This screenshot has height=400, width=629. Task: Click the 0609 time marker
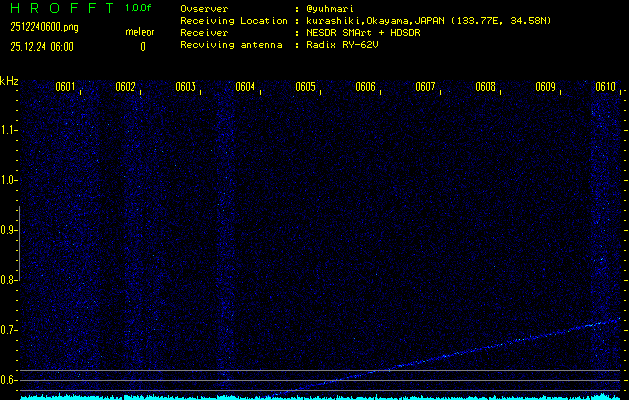pos(545,87)
